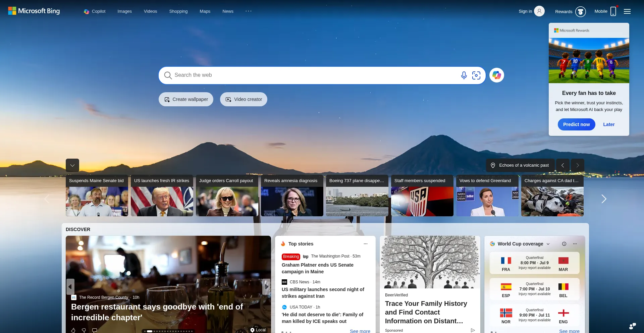Viewport: 644px width, 333px height.
Task: Open the Reveals amnesia diagnosis story
Action: coord(292,196)
